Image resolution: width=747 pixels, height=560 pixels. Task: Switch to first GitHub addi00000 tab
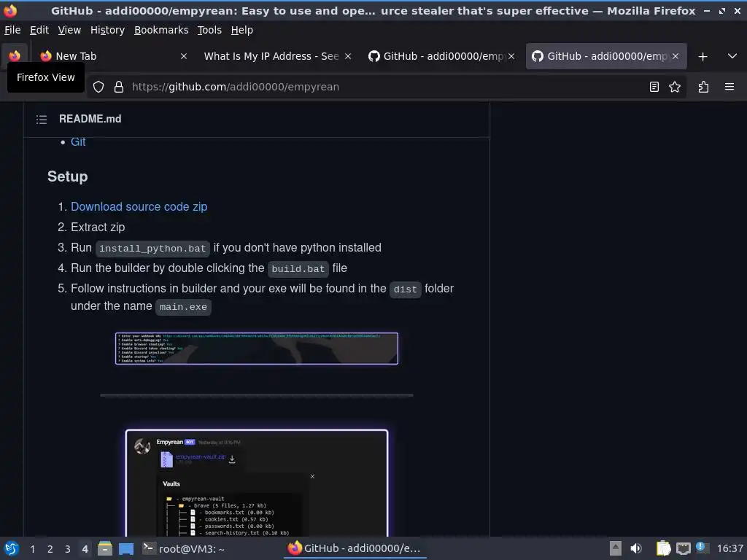[441, 56]
